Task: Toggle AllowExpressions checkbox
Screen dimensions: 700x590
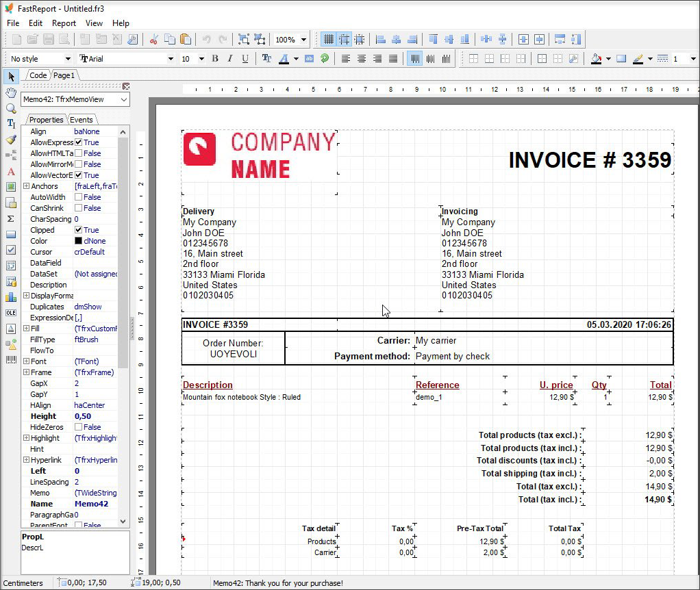Action: point(79,142)
